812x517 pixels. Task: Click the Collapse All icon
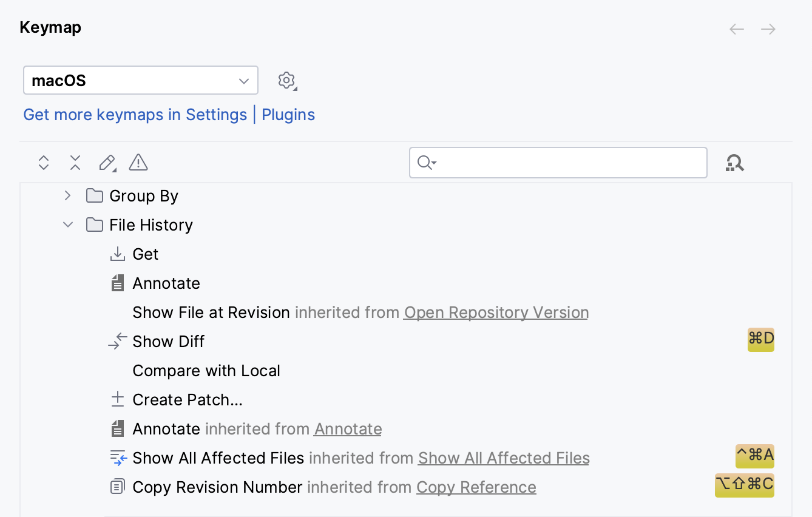(75, 163)
